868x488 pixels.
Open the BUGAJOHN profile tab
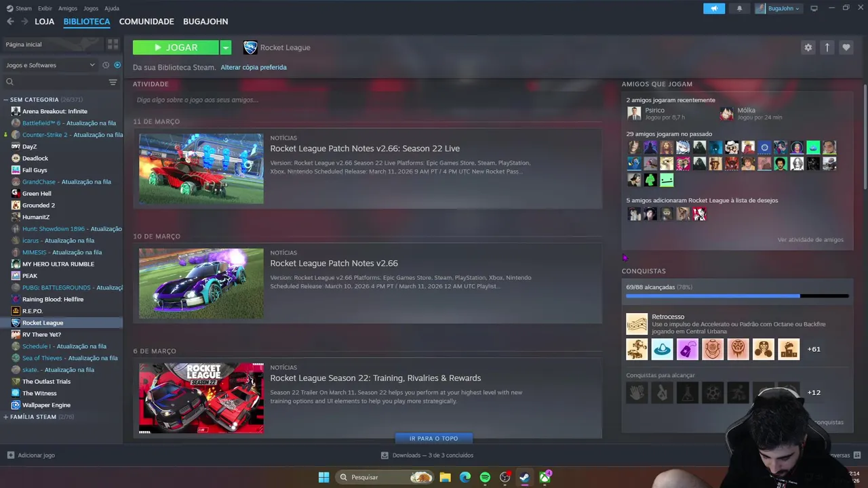coord(205,22)
